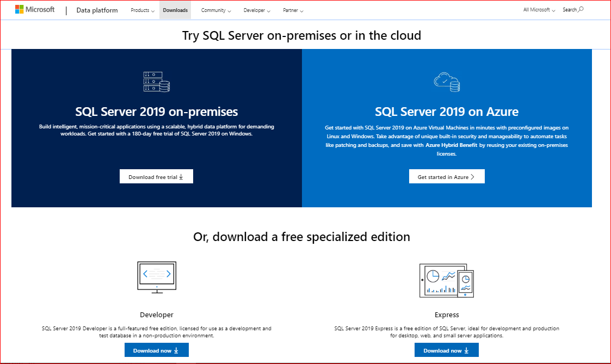The width and height of the screenshot is (611, 364).
Task: Click "Try SQL Server on-premises or in the cloud" heading
Action: click(301, 35)
